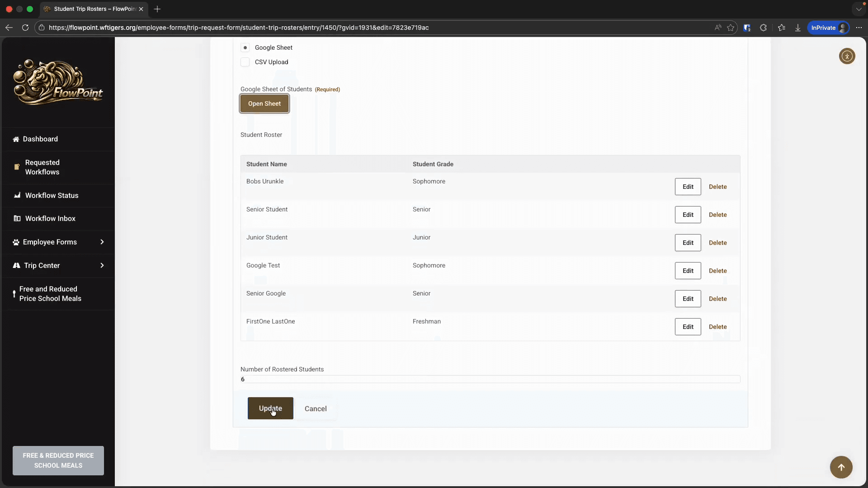Click the site info lock icon
The image size is (868, 488).
[x=42, y=28]
